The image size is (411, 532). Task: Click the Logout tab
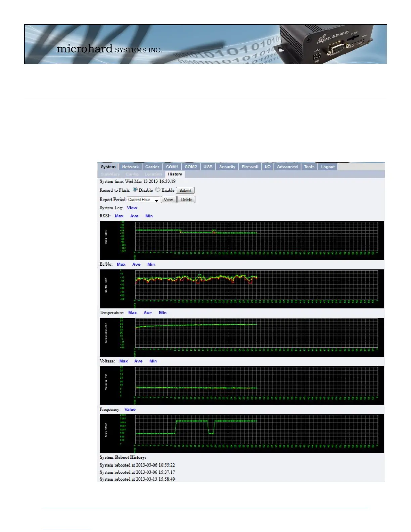(328, 167)
